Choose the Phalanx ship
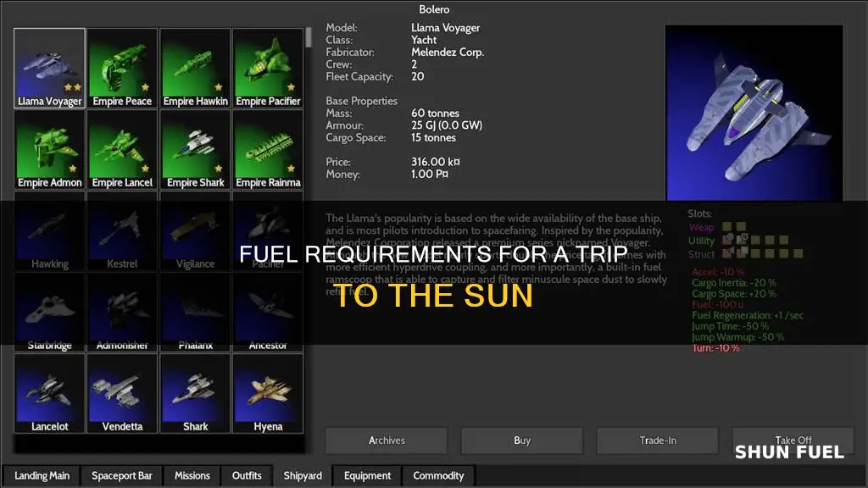The height and width of the screenshot is (488, 868). tap(196, 312)
